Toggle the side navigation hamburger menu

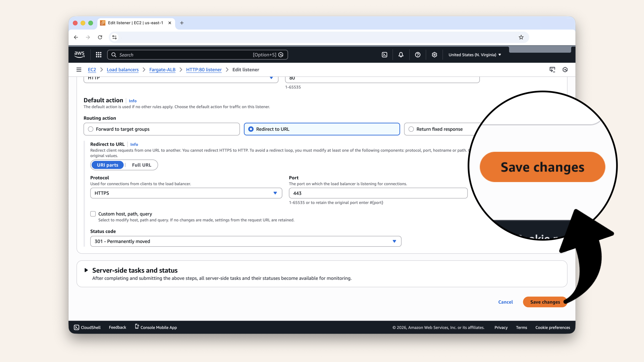[x=79, y=70]
